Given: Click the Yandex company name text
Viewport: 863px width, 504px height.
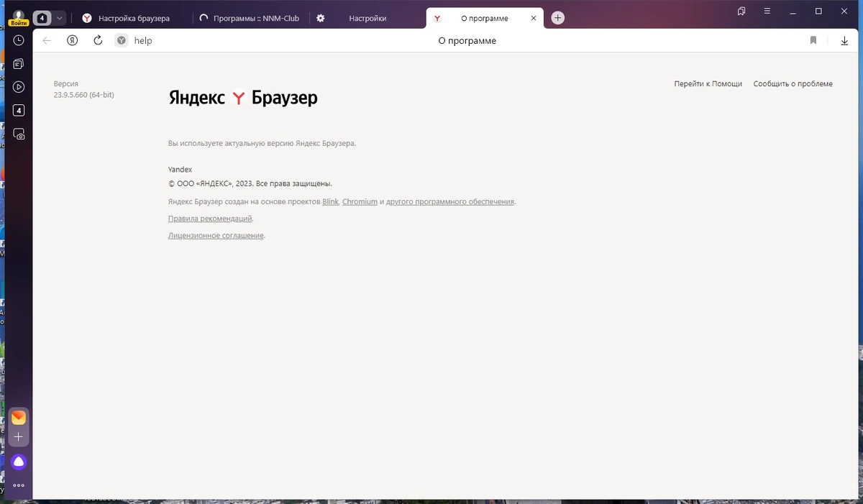Looking at the screenshot, I should pyautogui.click(x=180, y=170).
